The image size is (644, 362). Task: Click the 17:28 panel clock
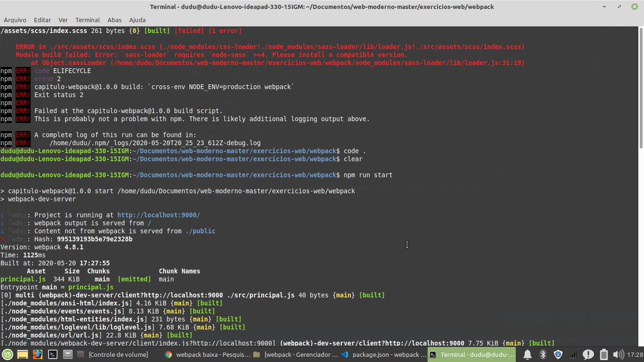(x=635, y=354)
